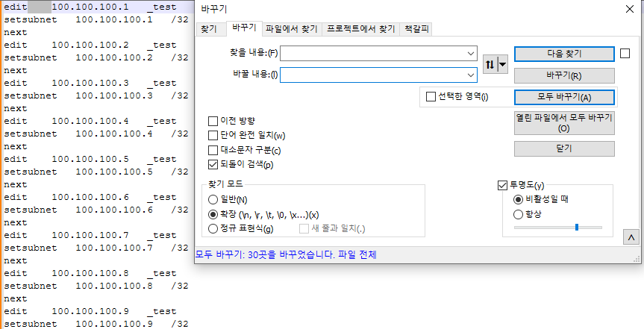Adjust the transparency slider handle

click(577, 227)
